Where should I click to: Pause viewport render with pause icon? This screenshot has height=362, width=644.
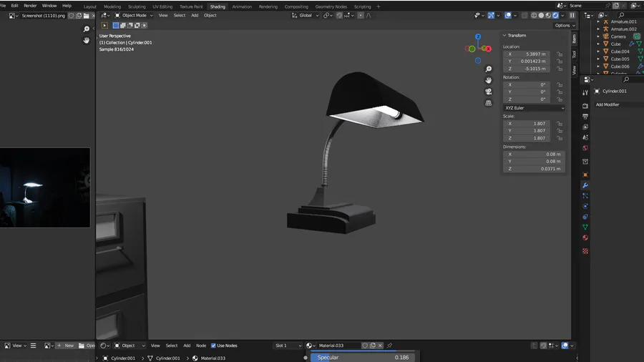point(572,15)
